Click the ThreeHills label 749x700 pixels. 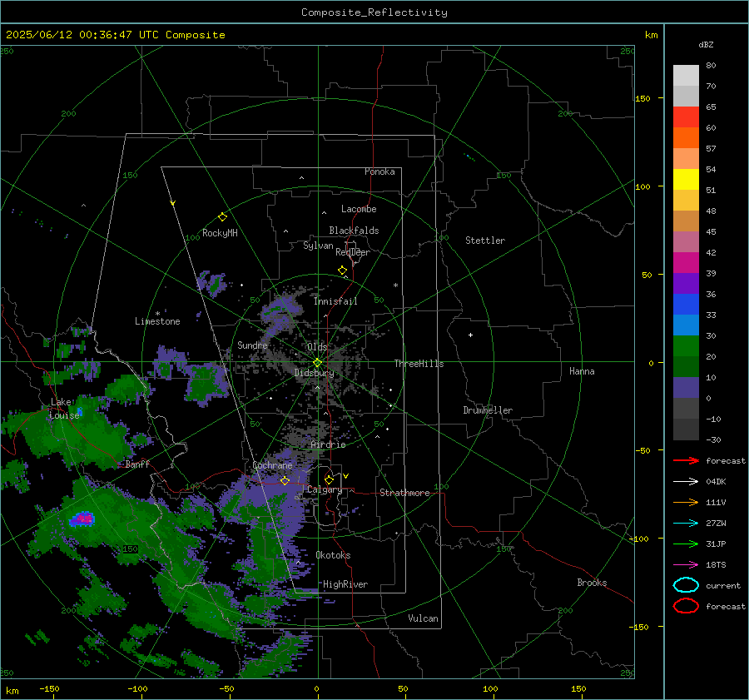tap(419, 364)
